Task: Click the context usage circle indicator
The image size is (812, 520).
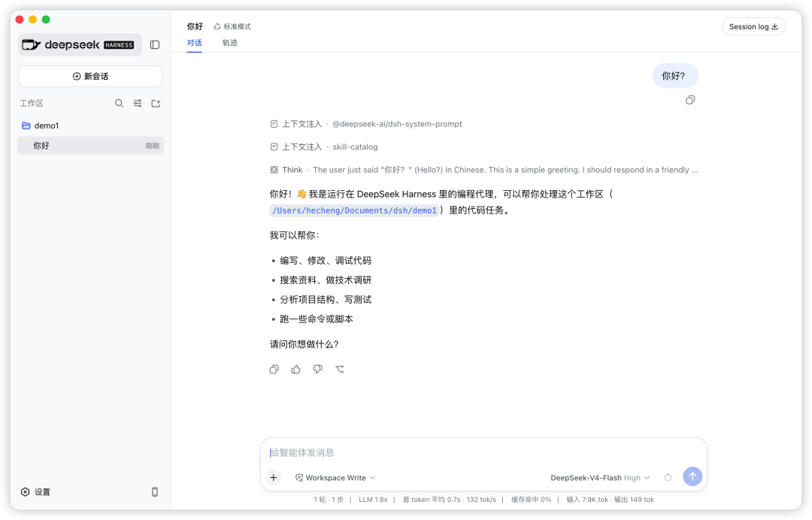Action: pyautogui.click(x=668, y=478)
